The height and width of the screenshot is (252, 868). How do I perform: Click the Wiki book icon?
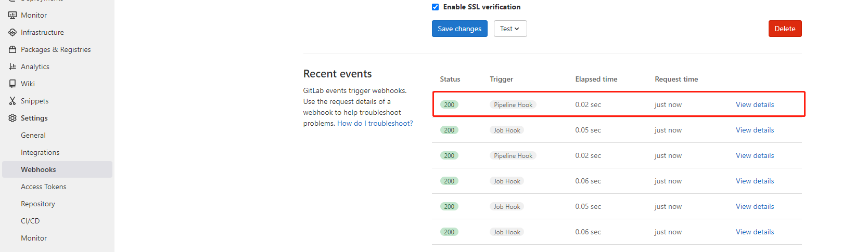tap(12, 84)
